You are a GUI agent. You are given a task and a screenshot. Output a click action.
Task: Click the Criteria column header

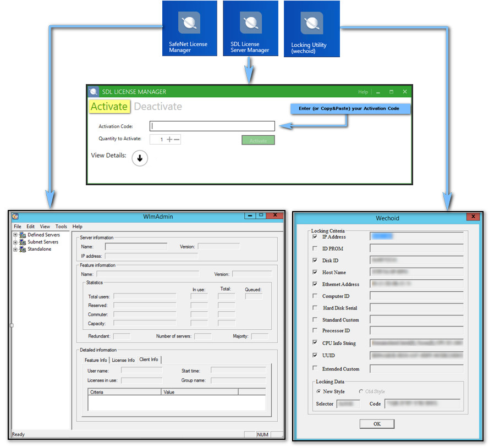[x=124, y=392]
